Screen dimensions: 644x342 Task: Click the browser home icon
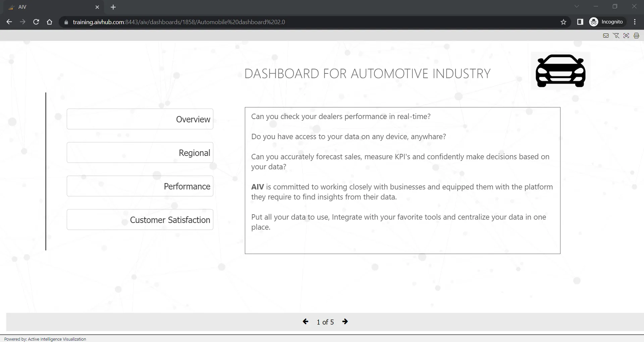click(50, 22)
